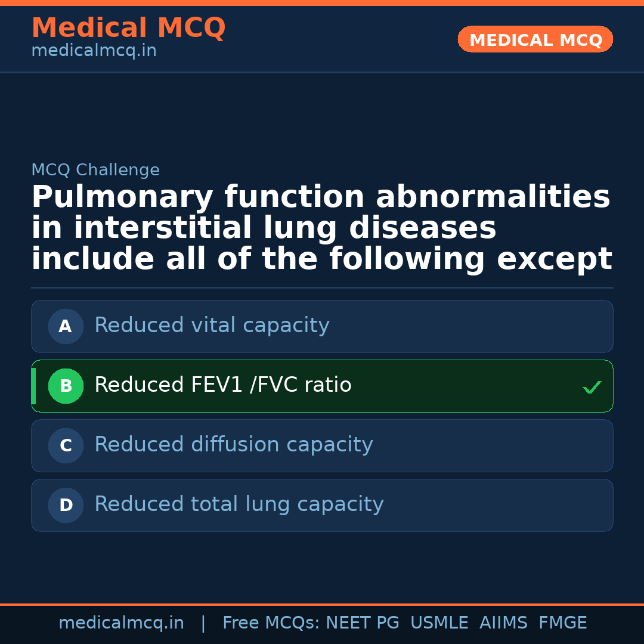Select the letter C circle badge

(x=66, y=445)
